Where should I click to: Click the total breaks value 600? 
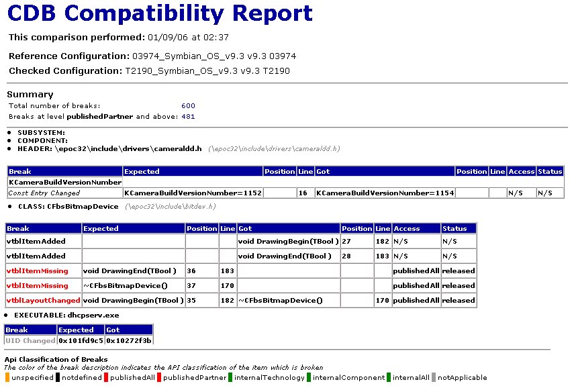point(188,106)
